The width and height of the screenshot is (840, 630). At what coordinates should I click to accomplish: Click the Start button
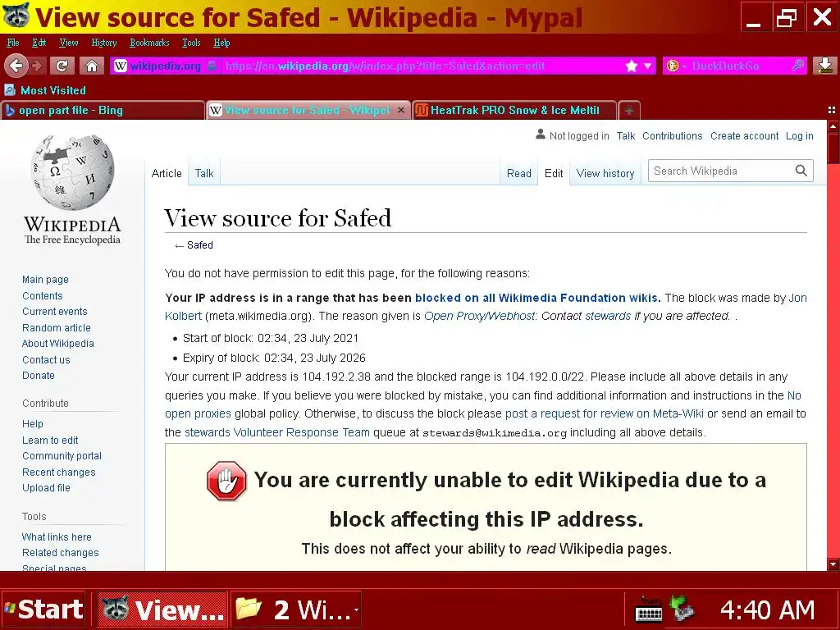click(x=43, y=609)
